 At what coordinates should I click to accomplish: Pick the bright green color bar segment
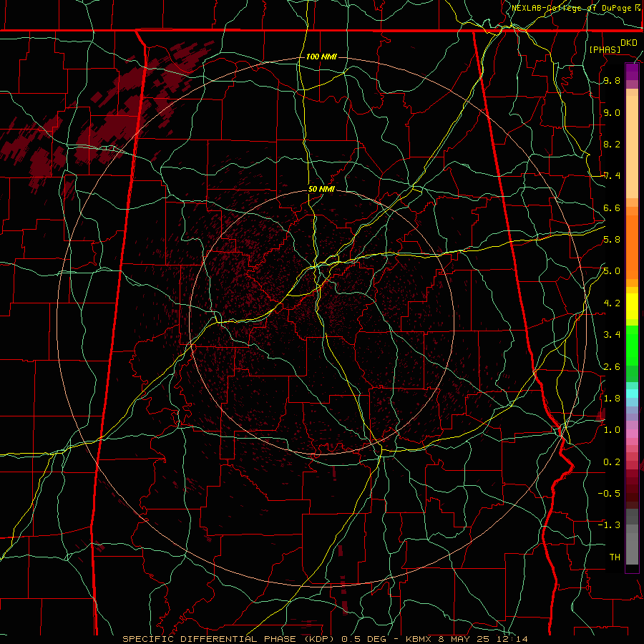(x=632, y=345)
